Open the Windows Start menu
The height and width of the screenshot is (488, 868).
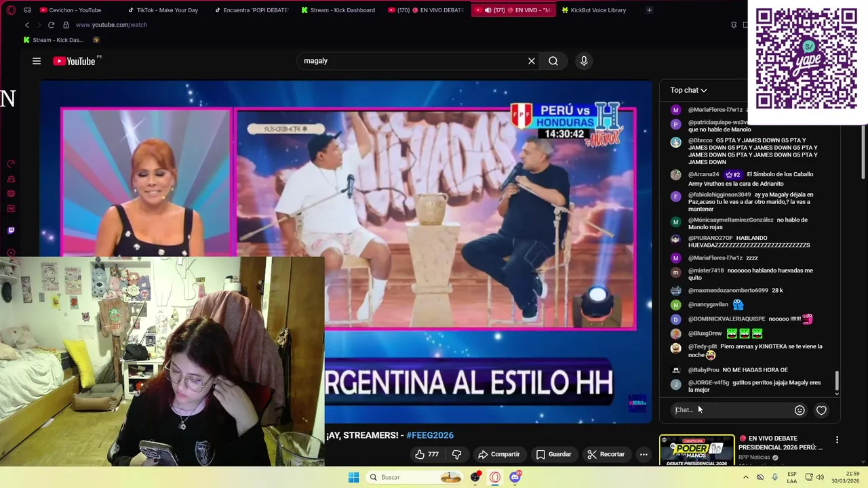coord(353,477)
